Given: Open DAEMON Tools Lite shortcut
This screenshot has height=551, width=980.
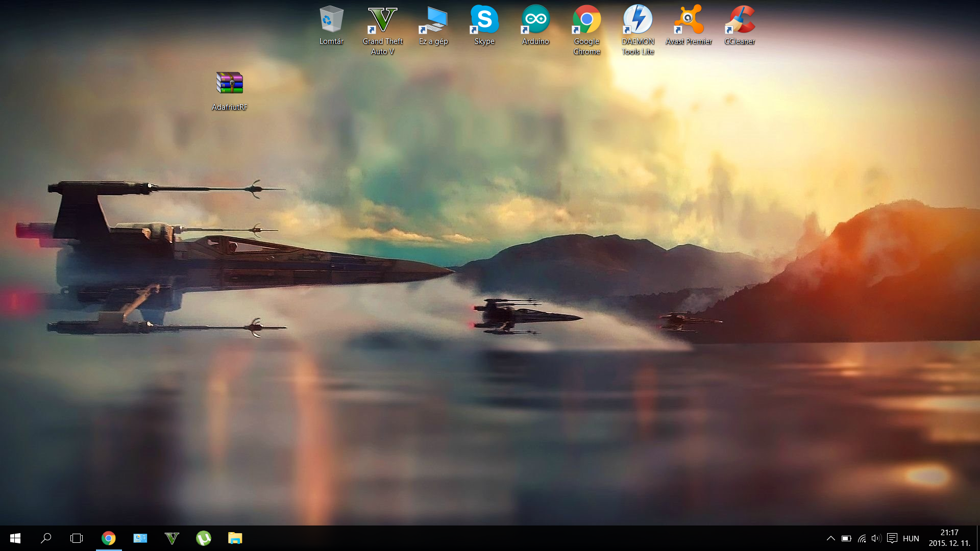Looking at the screenshot, I should click(638, 30).
